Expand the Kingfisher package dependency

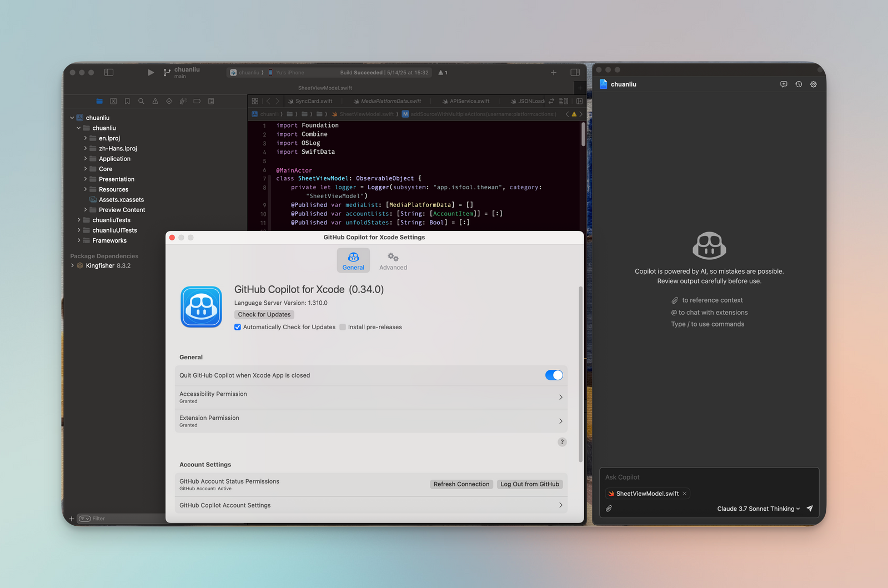click(73, 265)
